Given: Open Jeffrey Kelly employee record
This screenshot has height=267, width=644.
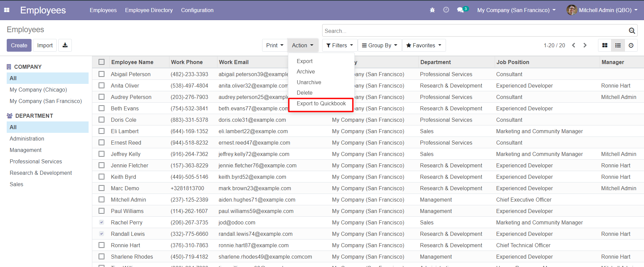Looking at the screenshot, I should (126, 154).
